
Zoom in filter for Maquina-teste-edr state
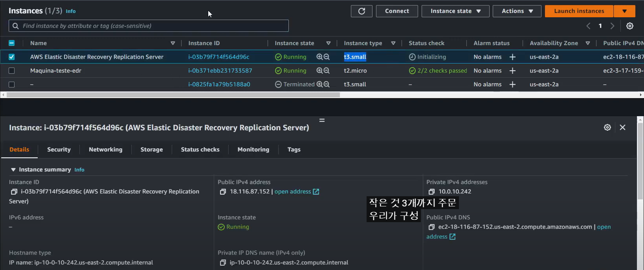(319, 71)
